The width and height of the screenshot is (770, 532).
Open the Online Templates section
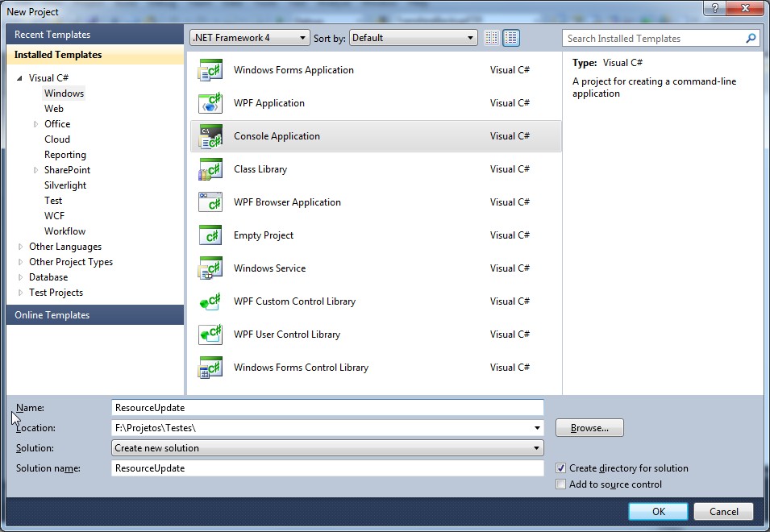pos(95,315)
